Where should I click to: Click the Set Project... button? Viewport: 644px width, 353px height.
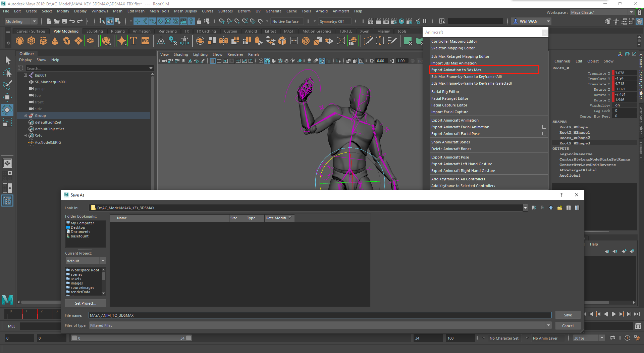(86, 303)
